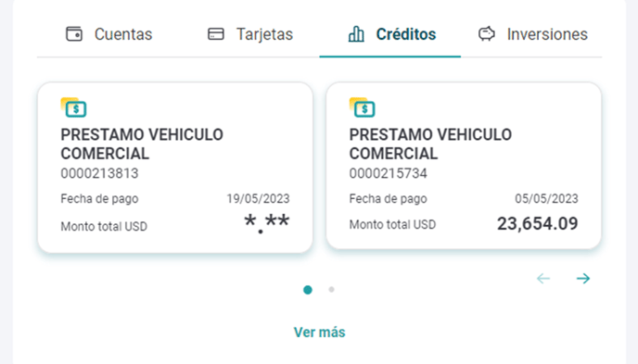Image resolution: width=638 pixels, height=364 pixels.
Task: Click the bar chart icon beside Créditos
Action: tap(356, 34)
